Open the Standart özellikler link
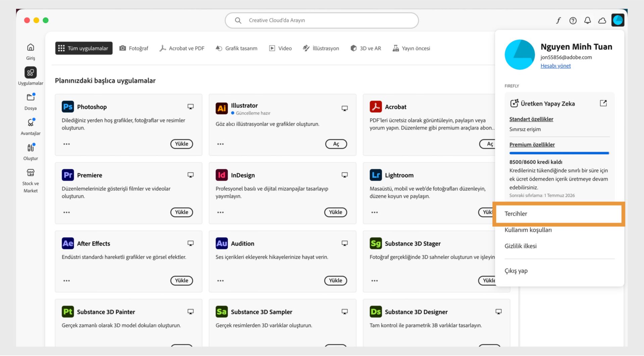This screenshot has height=356, width=644. pos(531,119)
